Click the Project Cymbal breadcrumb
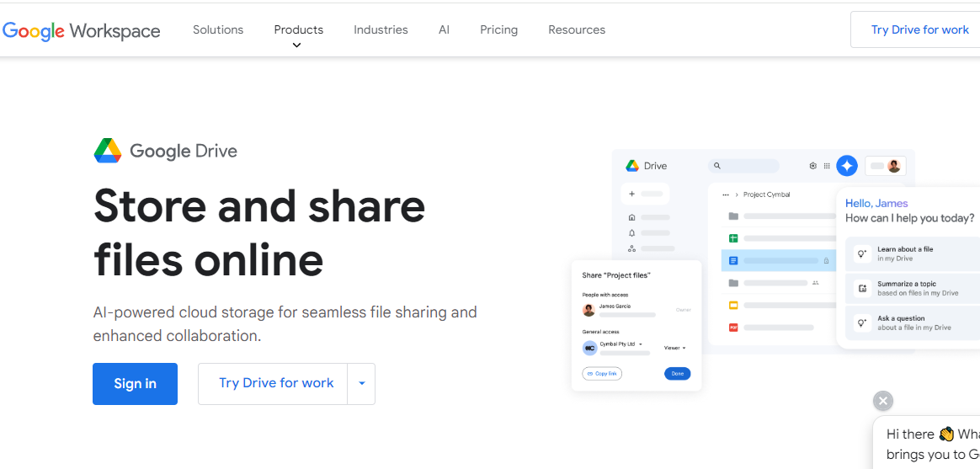This screenshot has height=469, width=980. pos(767,195)
